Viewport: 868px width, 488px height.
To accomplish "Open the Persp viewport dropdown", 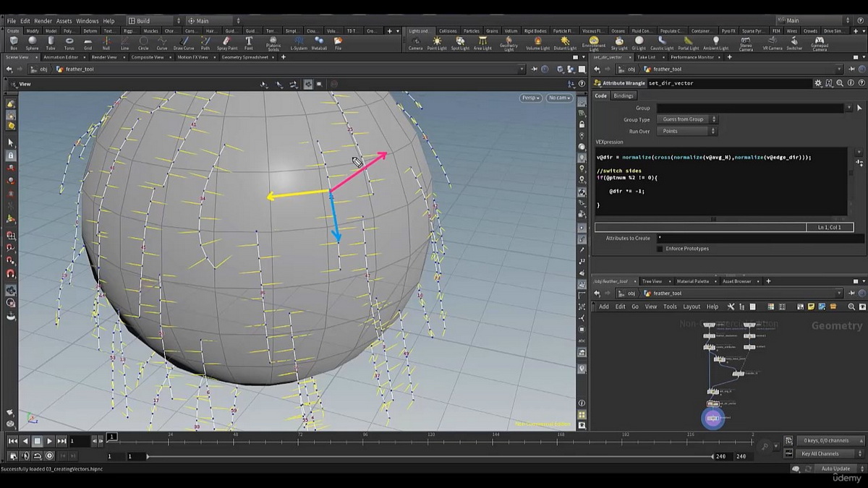I will tap(530, 98).
